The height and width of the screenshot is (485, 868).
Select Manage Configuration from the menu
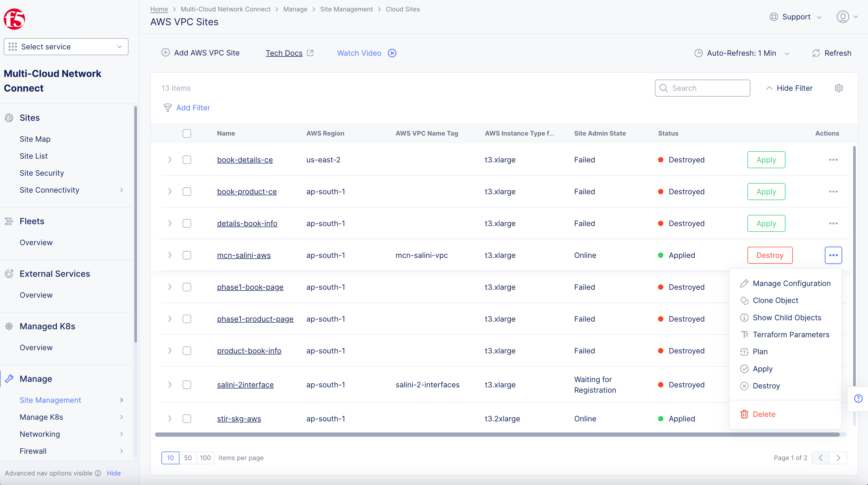click(x=785, y=284)
